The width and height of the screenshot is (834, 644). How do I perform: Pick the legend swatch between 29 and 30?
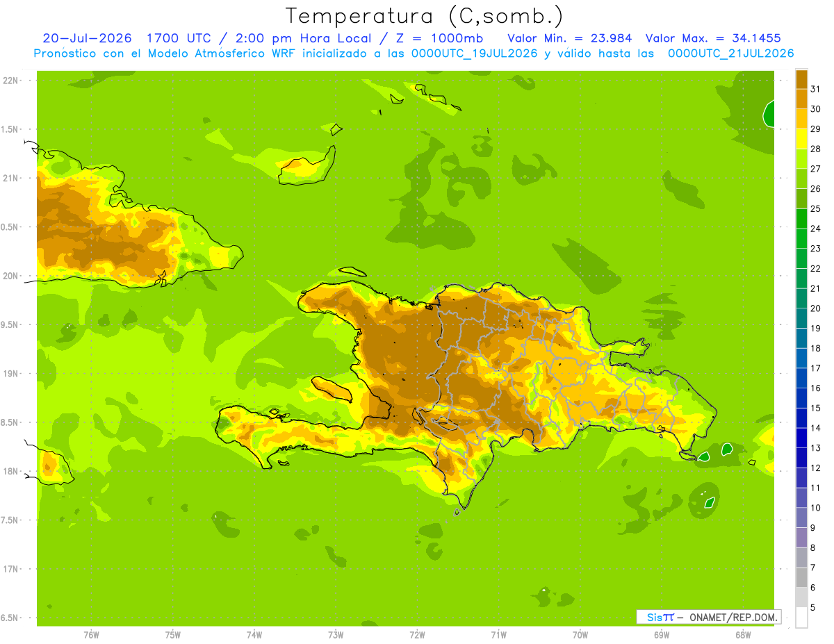pos(801,119)
